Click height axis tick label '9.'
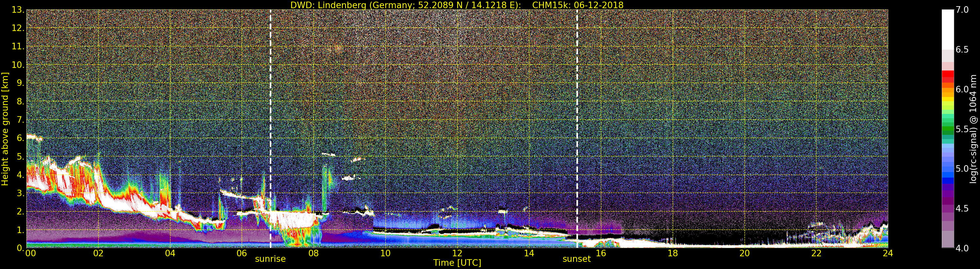The image size is (980, 269). 21,83
